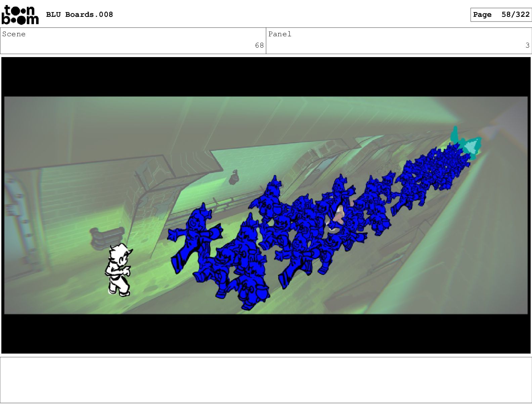Click the white sketched character
Image resolution: width=532 pixels, height=411 pixels.
pos(119,270)
